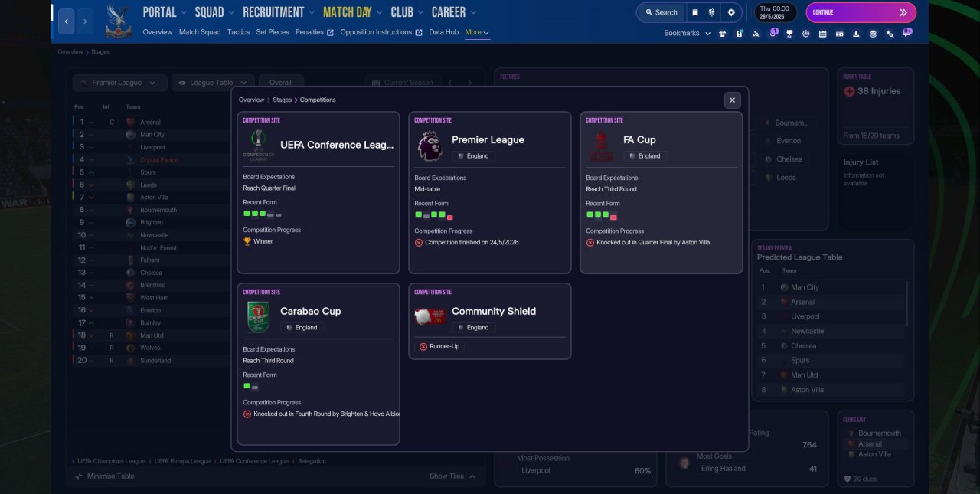Open the settings gear icon
The height and width of the screenshot is (494, 980).
coord(731,12)
